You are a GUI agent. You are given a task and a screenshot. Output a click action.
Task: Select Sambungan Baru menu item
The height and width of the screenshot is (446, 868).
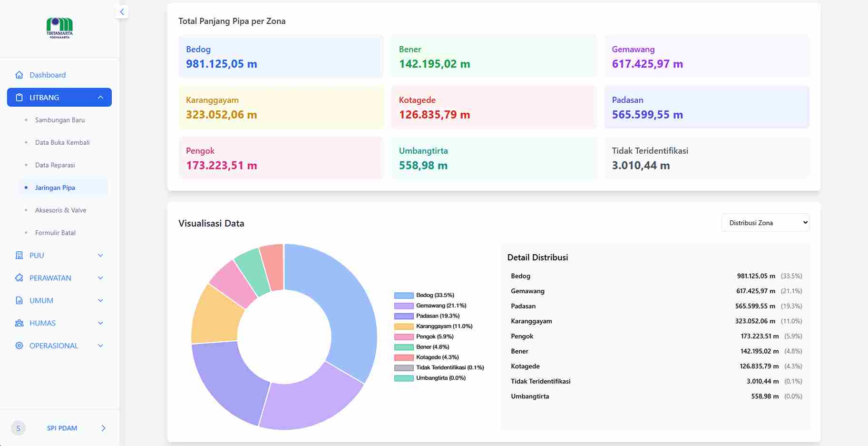[x=60, y=120]
